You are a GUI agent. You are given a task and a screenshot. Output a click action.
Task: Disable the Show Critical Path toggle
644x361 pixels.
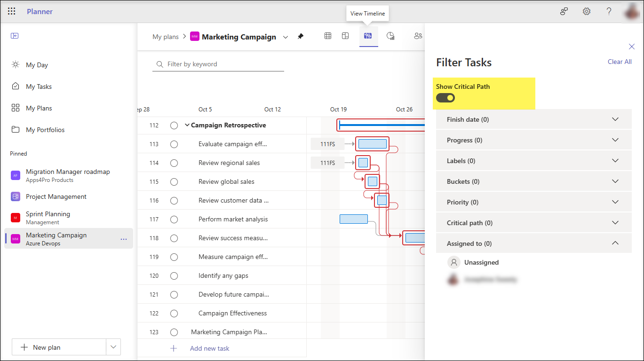point(445,98)
